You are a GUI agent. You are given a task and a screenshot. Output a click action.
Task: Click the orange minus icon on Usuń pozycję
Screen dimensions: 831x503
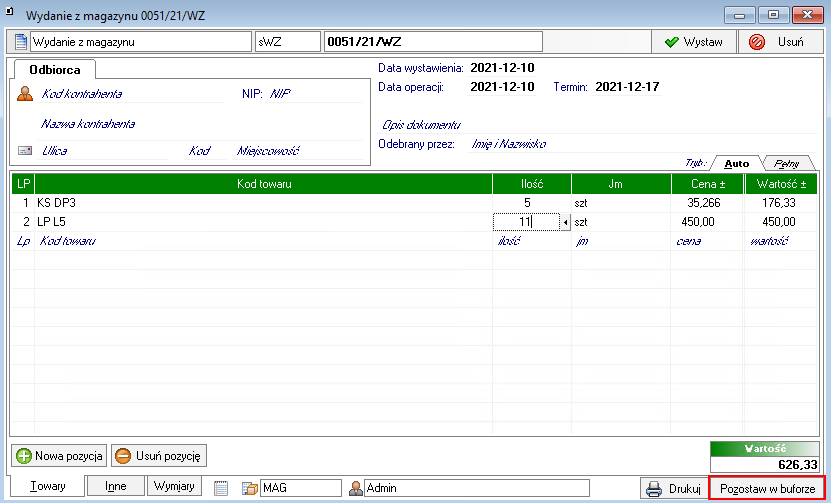tap(123, 456)
